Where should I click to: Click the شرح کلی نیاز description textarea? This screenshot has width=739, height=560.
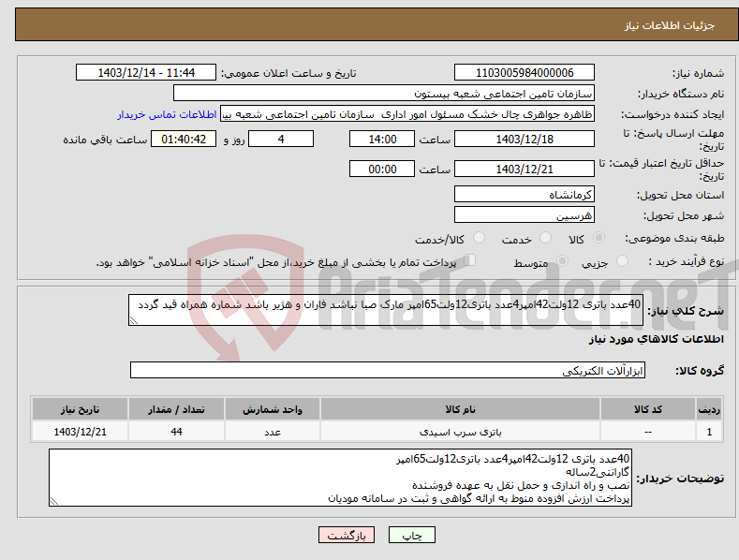pyautogui.click(x=386, y=310)
